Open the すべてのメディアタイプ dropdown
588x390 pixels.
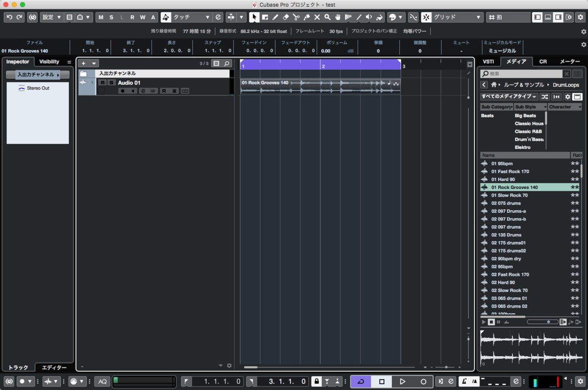[x=509, y=97]
